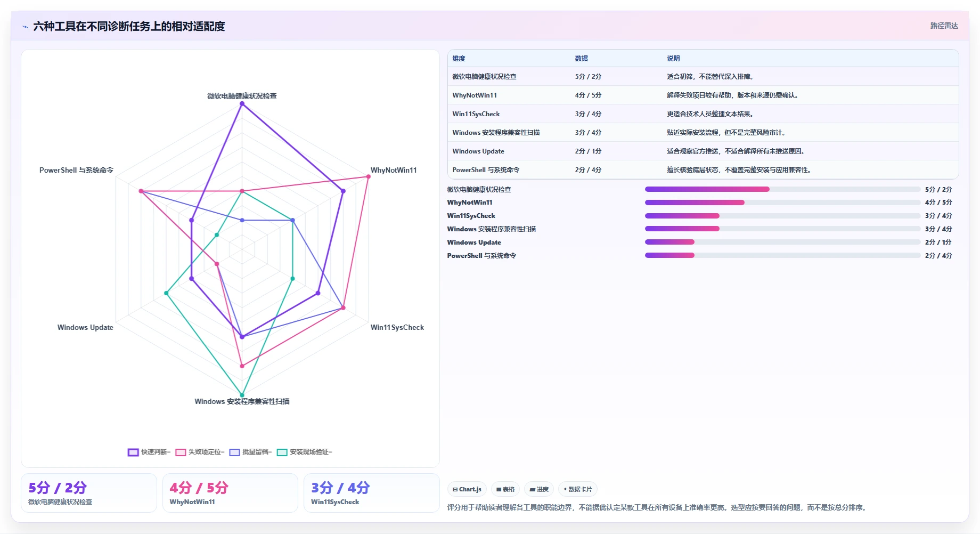Toggle the 失败项定位 legend label
The image size is (980, 534).
pos(206,452)
